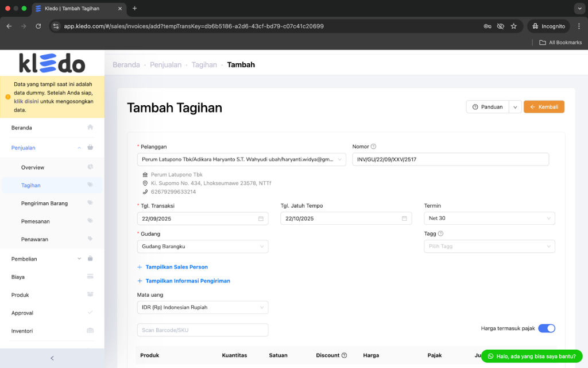The image size is (588, 368).
Task: Expand Tampilkan Informasi Pengiriman link
Action: pos(187,281)
